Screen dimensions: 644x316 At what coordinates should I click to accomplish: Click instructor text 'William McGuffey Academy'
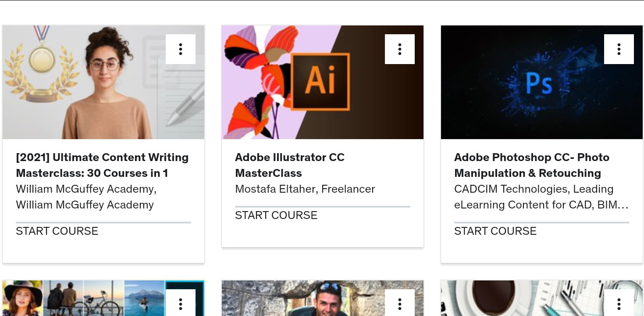click(86, 197)
